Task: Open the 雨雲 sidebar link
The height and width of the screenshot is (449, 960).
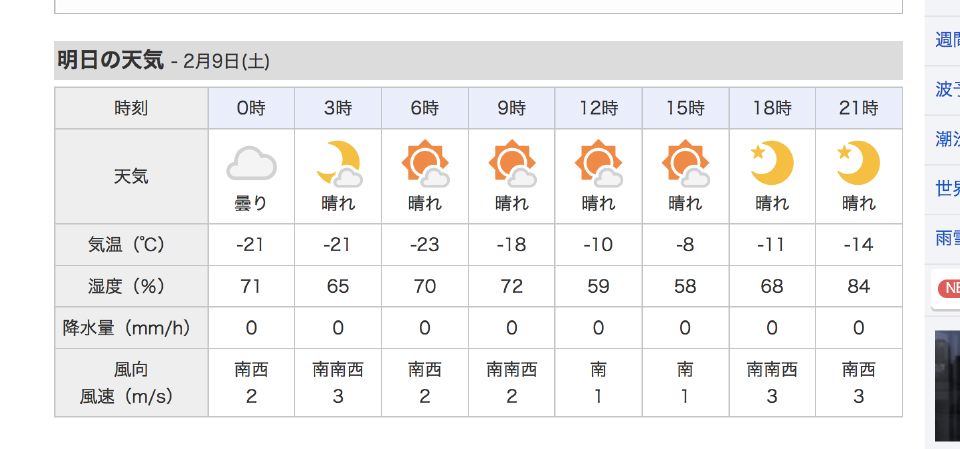Action: point(947,238)
